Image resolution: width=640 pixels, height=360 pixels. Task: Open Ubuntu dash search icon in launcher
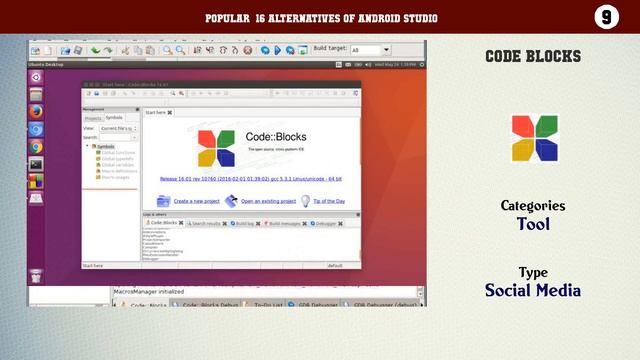coord(36,77)
